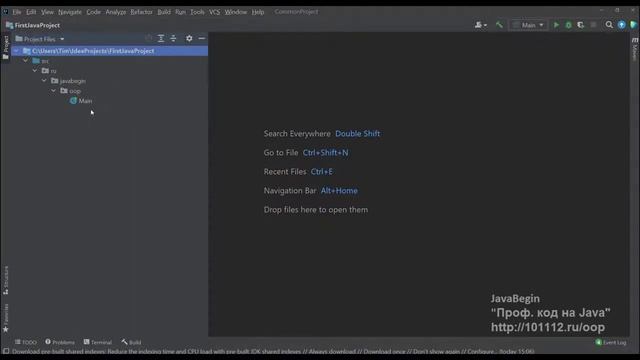Open the Window menu
Viewport: 640px width, 360px height.
pyautogui.click(x=236, y=12)
